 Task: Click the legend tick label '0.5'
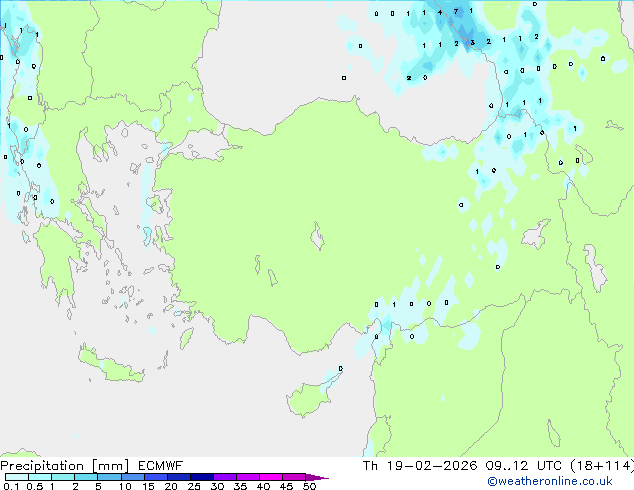35,486
